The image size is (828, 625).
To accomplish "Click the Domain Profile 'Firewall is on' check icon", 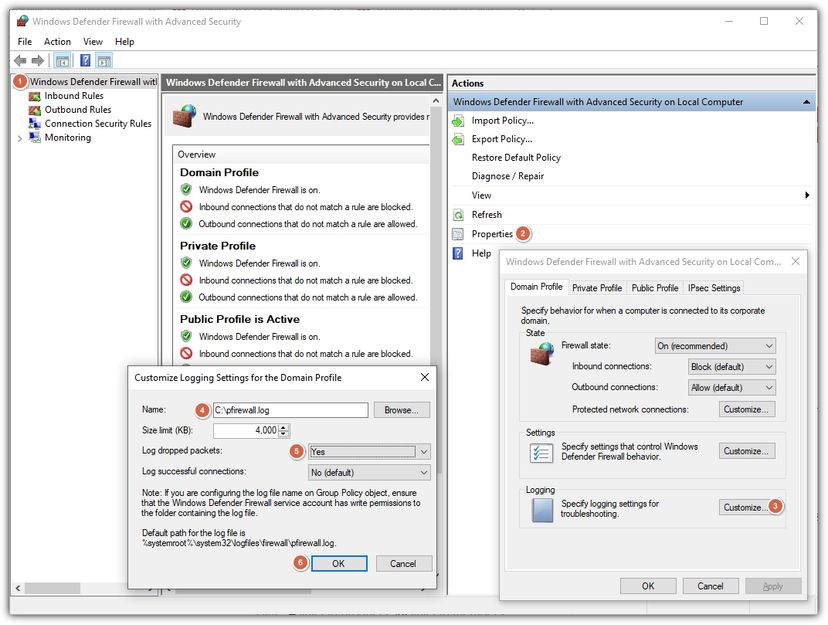I will pyautogui.click(x=186, y=190).
